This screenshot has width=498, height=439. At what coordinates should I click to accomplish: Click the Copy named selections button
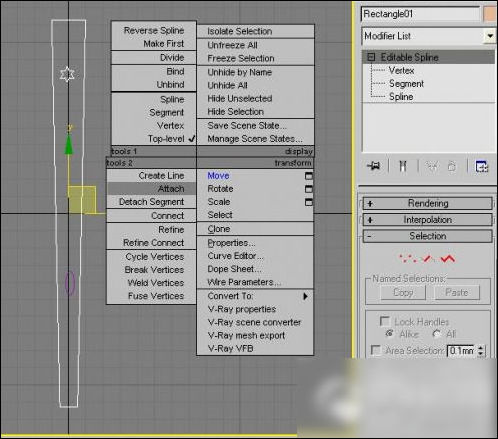pyautogui.click(x=403, y=292)
